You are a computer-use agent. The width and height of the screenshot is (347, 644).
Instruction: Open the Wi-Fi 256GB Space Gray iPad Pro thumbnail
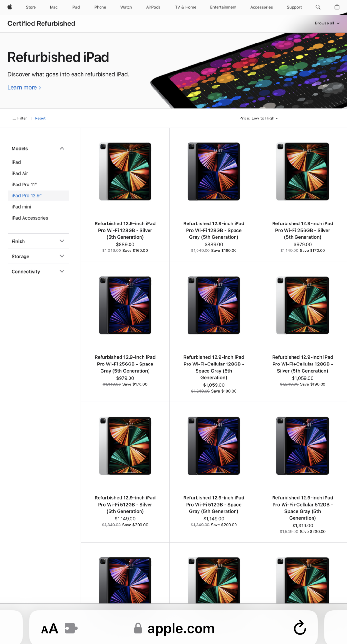125,305
